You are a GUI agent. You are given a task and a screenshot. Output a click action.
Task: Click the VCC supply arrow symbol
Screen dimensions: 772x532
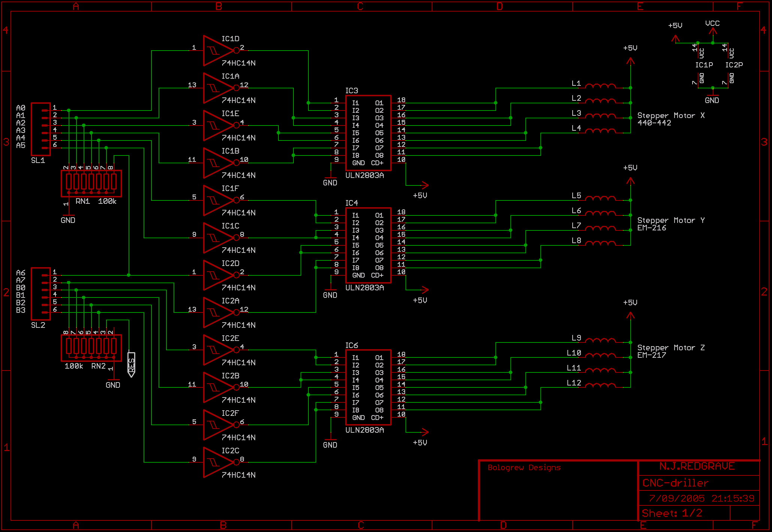(x=713, y=31)
